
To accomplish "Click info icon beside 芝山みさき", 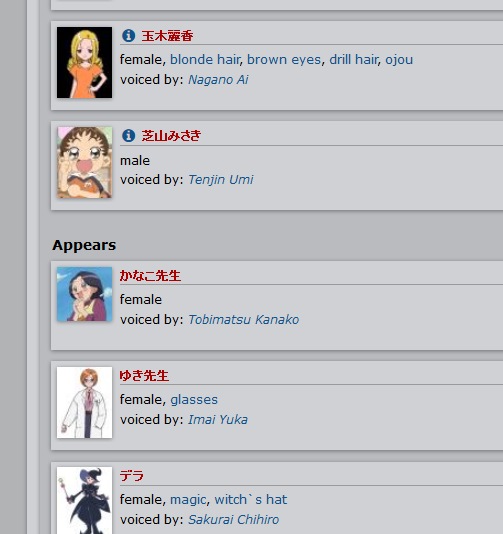I will [x=128, y=136].
